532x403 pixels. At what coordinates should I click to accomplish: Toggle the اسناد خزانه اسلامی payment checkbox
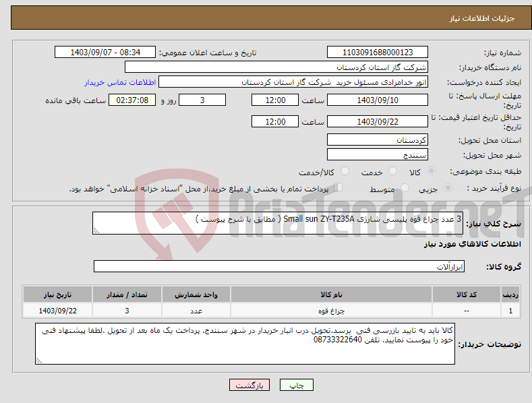[338, 187]
